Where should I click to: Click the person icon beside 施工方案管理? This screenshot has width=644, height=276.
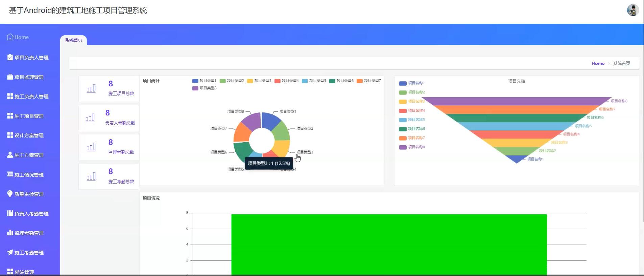10,155
